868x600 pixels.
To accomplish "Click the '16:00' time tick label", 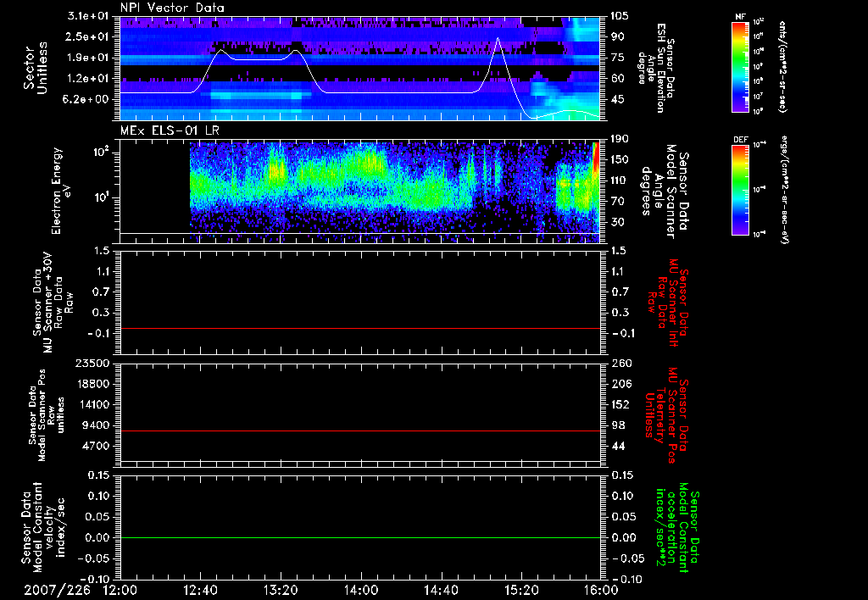I will point(602,590).
